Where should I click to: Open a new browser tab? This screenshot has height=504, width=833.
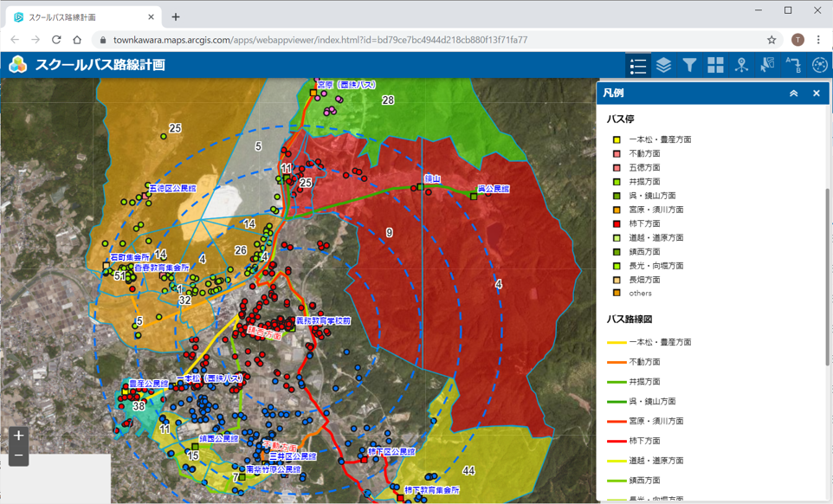pyautogui.click(x=176, y=17)
